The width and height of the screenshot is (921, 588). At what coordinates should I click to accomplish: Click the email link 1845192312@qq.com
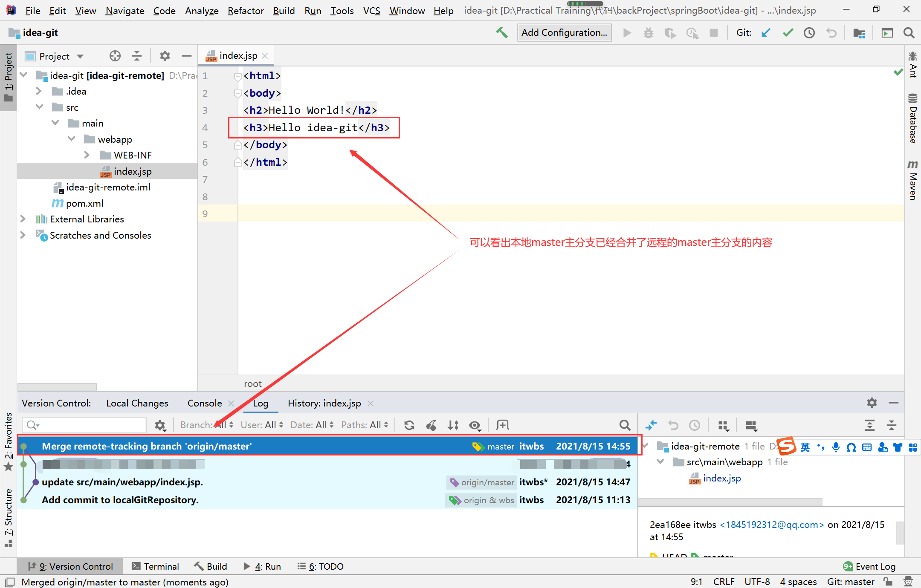(x=772, y=525)
